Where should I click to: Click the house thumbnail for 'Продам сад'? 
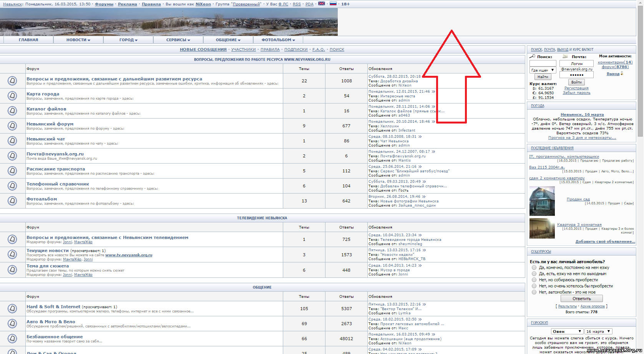click(x=542, y=201)
